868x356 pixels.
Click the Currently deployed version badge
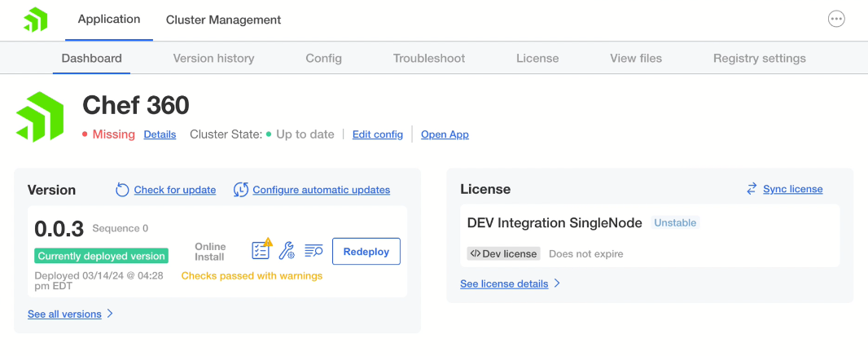(x=101, y=256)
